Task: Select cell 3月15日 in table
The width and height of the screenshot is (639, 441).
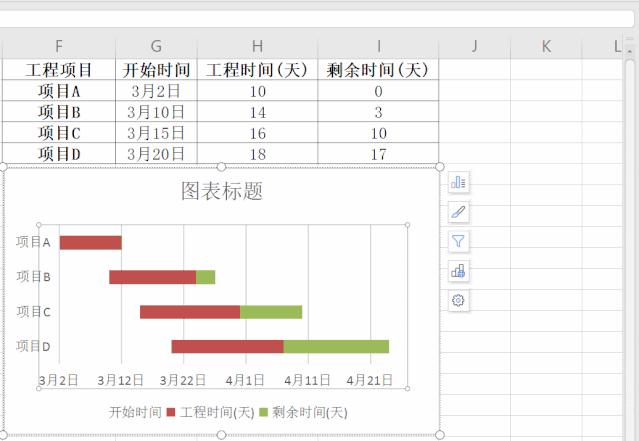Action: pos(156,133)
